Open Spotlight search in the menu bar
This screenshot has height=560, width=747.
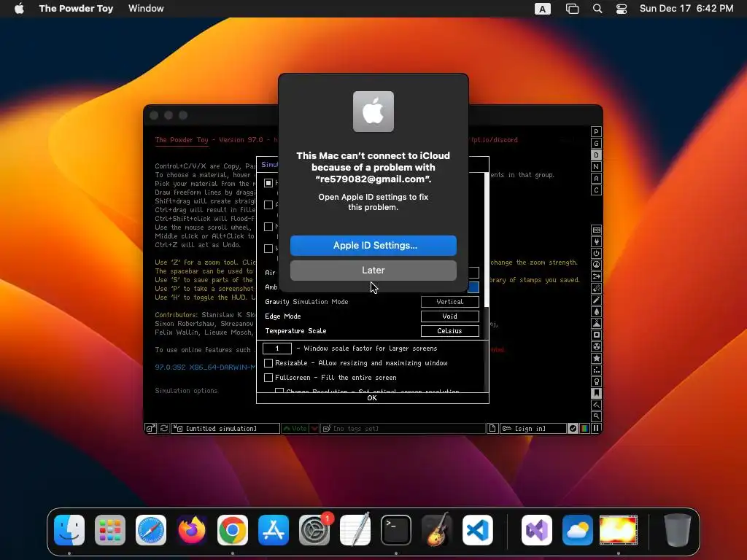(x=597, y=9)
